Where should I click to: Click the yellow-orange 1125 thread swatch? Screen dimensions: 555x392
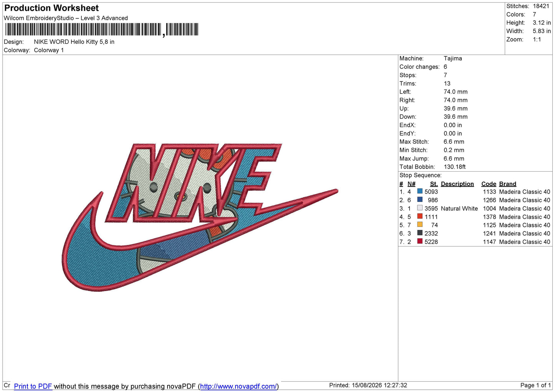pos(420,225)
